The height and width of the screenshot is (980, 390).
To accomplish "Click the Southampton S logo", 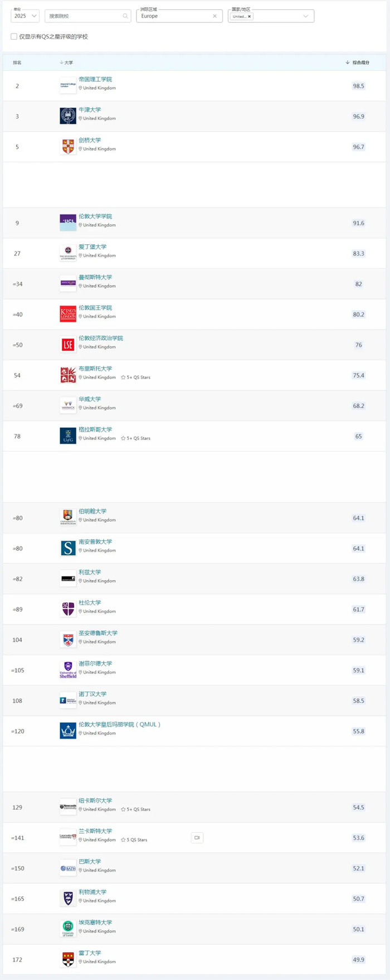I will tap(68, 548).
